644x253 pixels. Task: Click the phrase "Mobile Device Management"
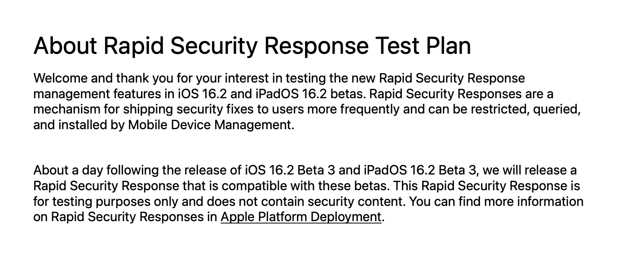point(210,125)
